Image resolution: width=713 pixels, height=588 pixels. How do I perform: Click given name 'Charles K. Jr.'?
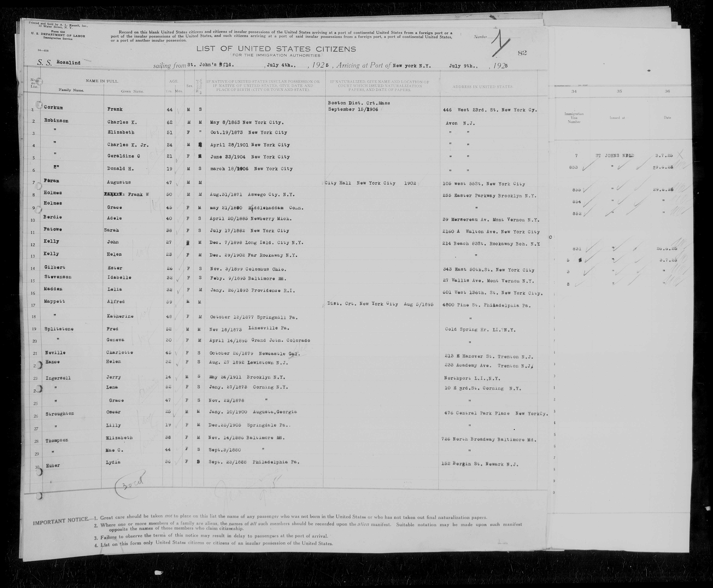tap(128, 145)
